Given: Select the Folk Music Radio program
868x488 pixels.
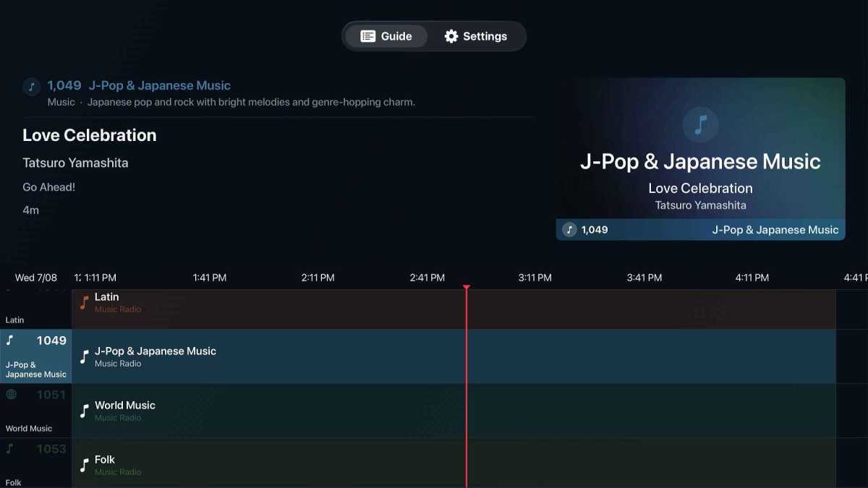Looking at the screenshot, I should click(454, 463).
